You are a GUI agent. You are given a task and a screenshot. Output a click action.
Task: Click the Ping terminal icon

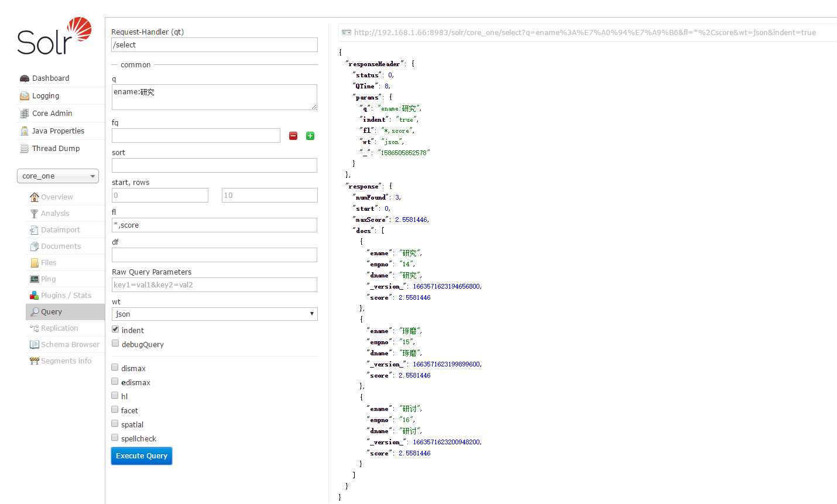[x=35, y=279]
